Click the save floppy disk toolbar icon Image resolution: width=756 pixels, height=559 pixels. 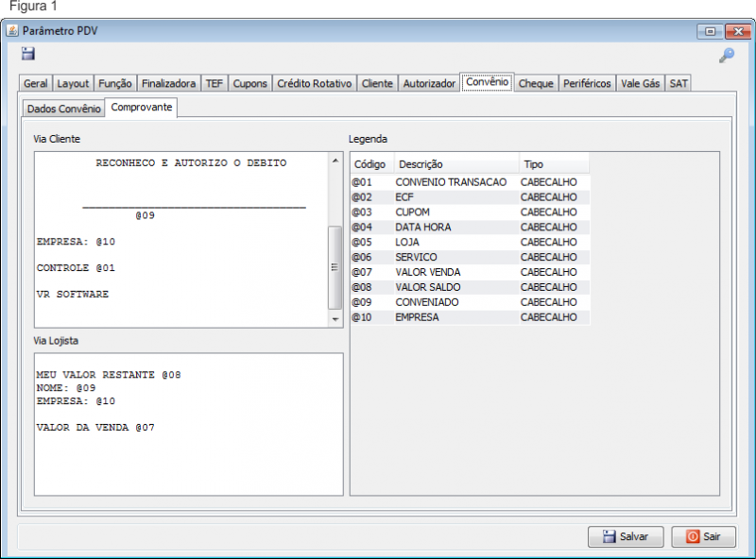[x=28, y=54]
